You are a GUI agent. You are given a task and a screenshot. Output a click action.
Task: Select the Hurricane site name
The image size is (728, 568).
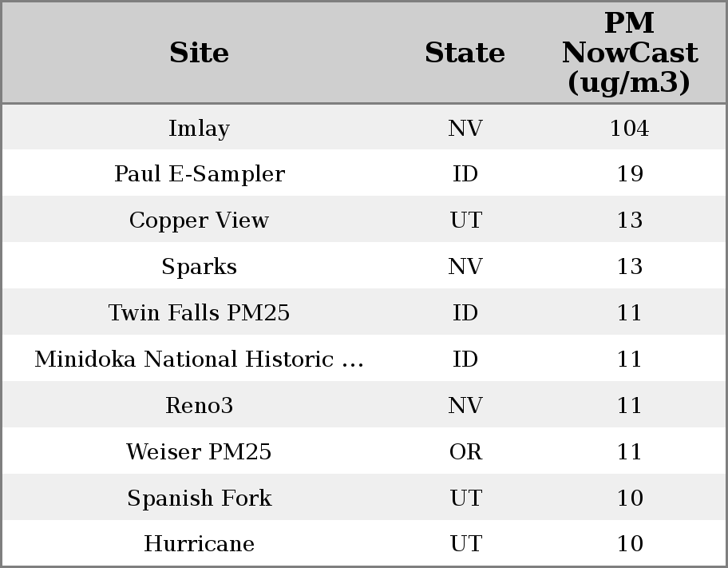pos(199,544)
